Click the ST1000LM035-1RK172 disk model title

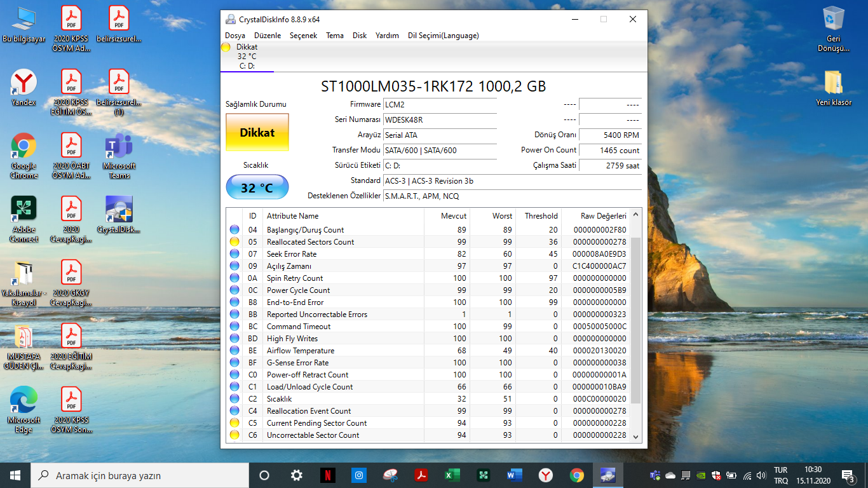[x=433, y=86]
